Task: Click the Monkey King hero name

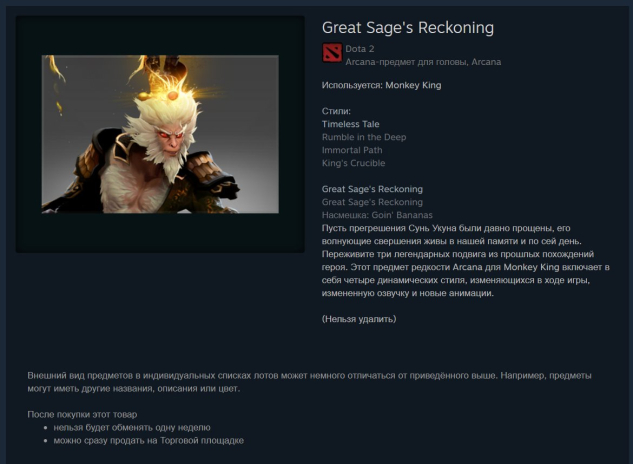Action: (413, 85)
